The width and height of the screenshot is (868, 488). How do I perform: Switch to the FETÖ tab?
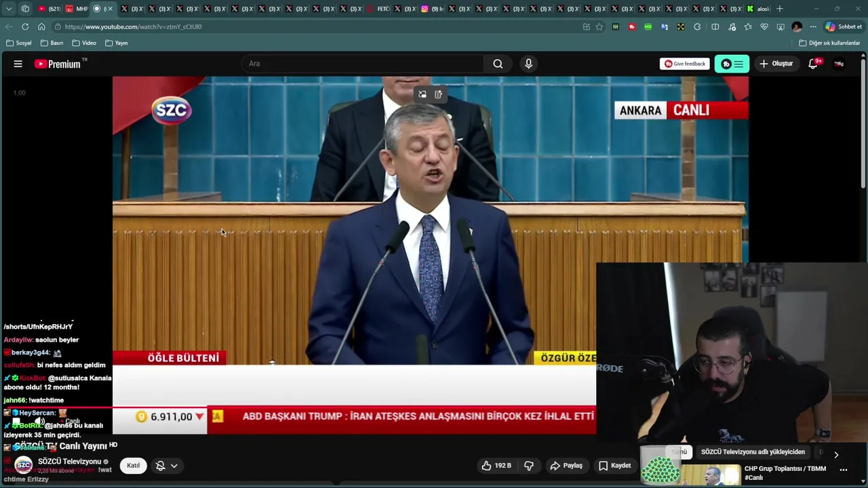(378, 9)
